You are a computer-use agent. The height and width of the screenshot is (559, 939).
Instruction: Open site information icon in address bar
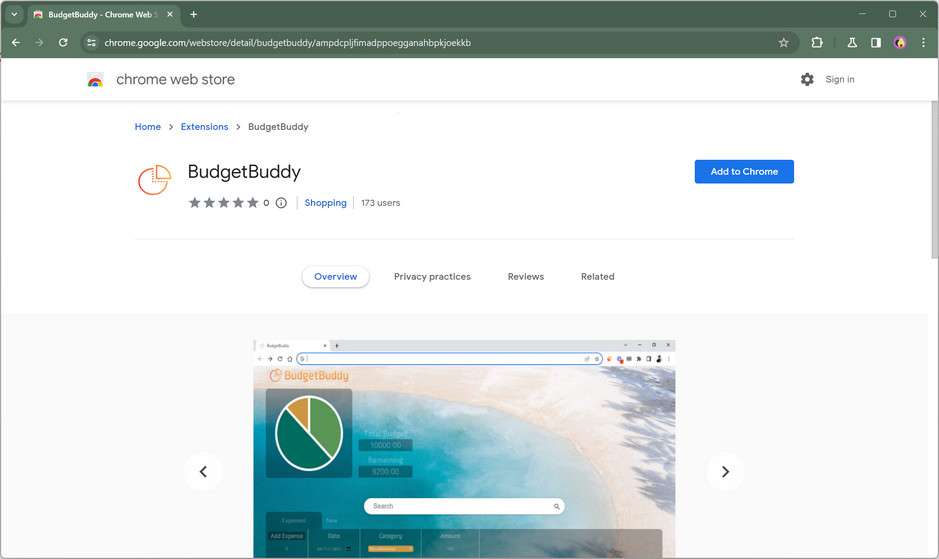click(x=91, y=43)
